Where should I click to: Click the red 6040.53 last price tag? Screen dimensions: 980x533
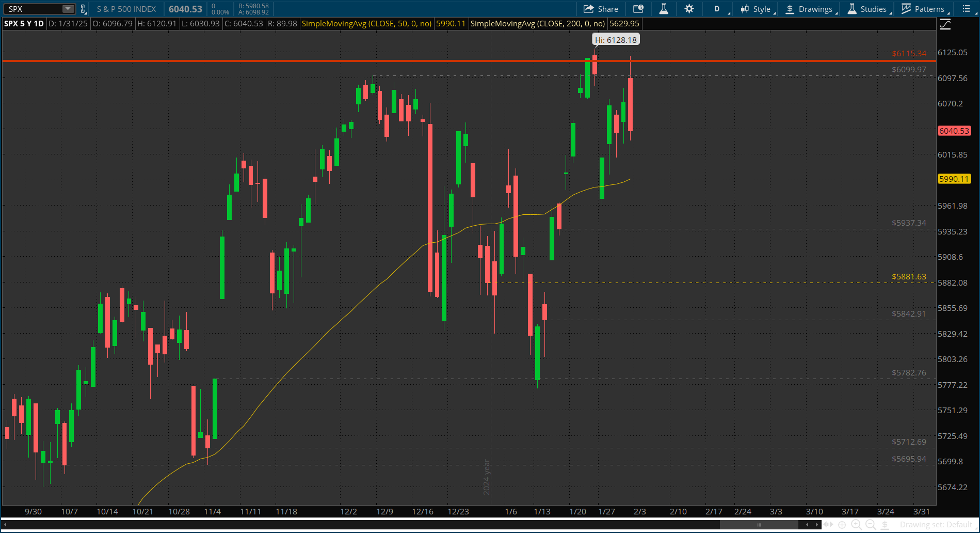[954, 131]
